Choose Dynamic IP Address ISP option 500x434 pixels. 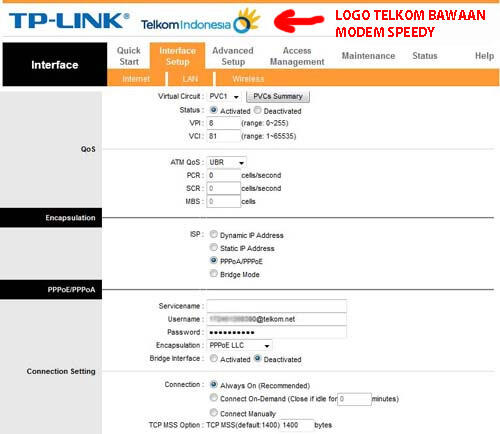coord(214,234)
